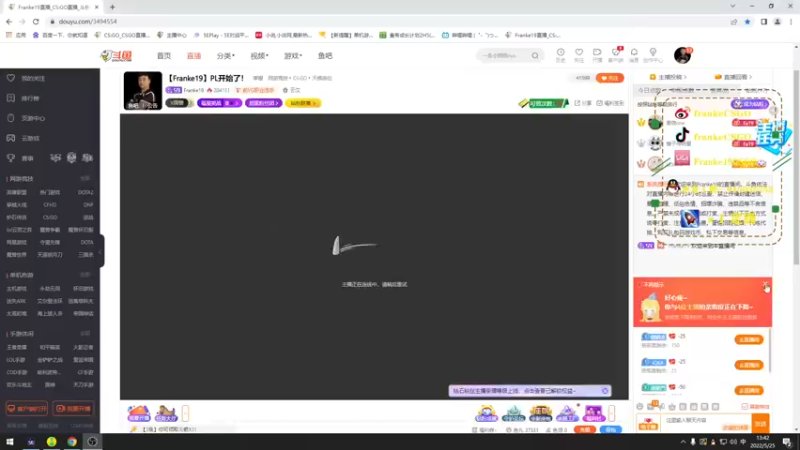Open DNF category in sidebar
Image resolution: width=800 pixels, height=450 pixels.
(88, 205)
